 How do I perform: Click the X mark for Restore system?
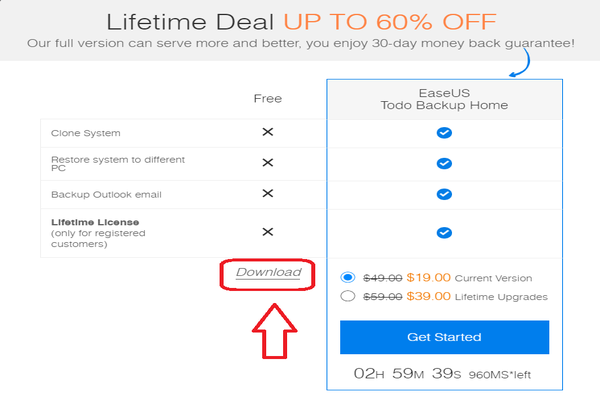pyautogui.click(x=267, y=162)
